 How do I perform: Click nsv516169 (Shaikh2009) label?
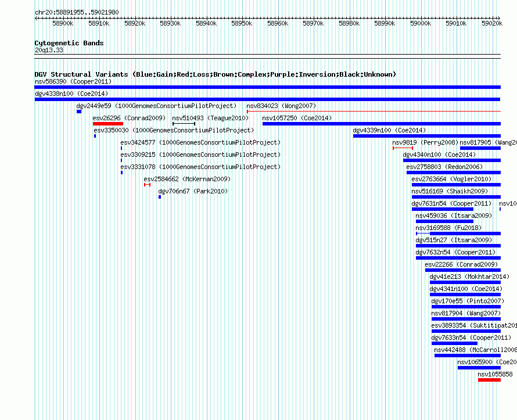click(x=450, y=191)
